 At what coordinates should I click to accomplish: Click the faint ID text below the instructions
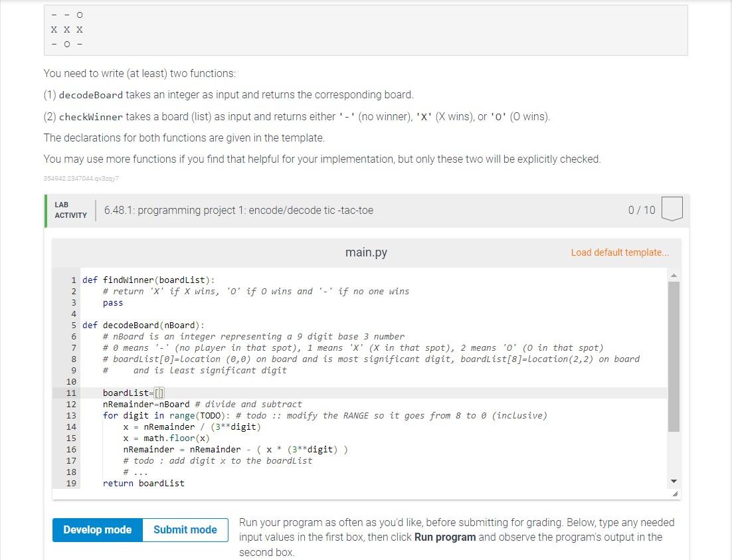coord(81,178)
